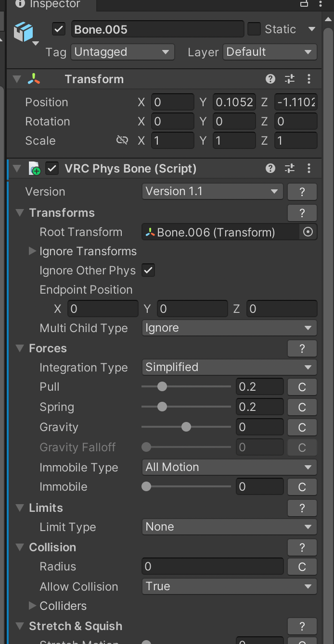The width and height of the screenshot is (334, 644).
Task: Open Transform three-dot context menu
Action: coord(309,79)
